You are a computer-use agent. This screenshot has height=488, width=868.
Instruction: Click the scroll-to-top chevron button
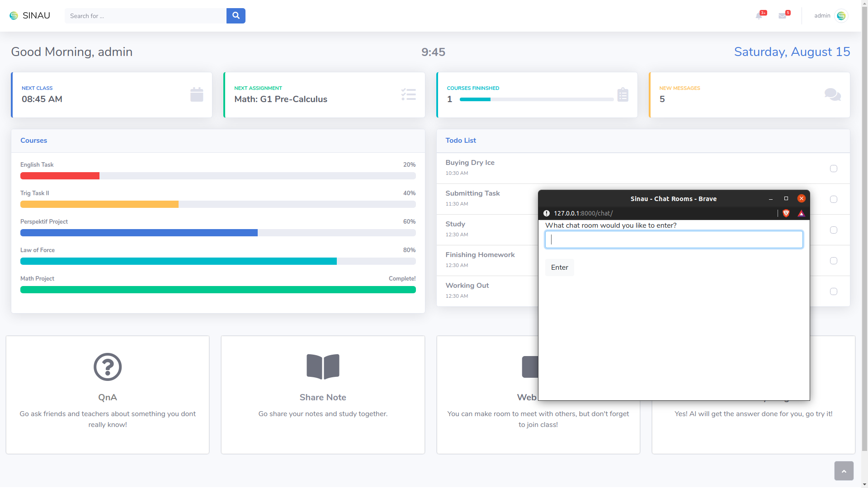click(x=844, y=471)
